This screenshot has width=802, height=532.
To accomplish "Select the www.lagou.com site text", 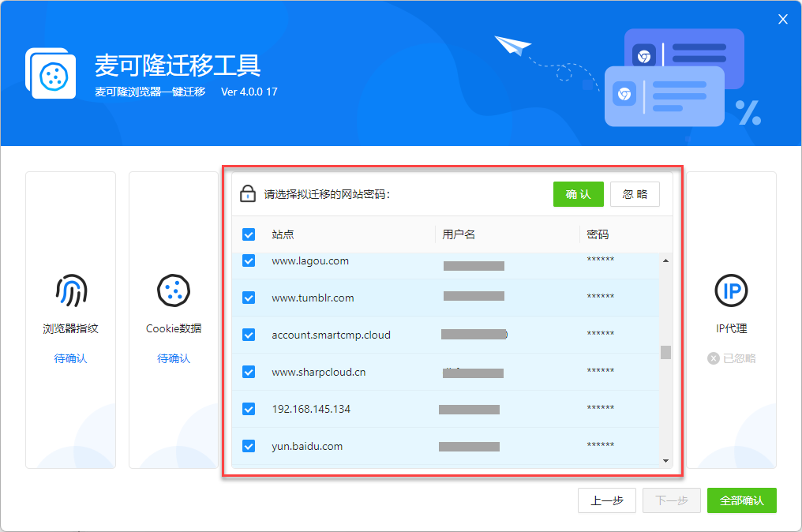I will tap(310, 261).
